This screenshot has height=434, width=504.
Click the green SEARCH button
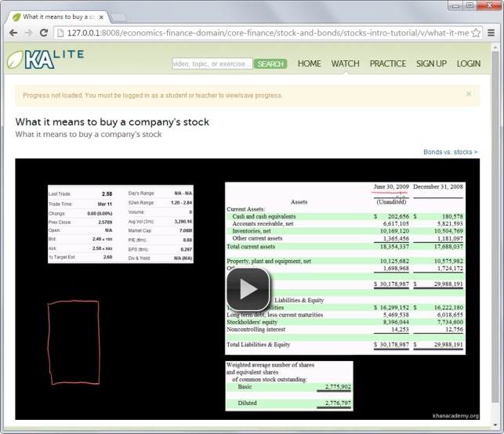pyautogui.click(x=270, y=64)
